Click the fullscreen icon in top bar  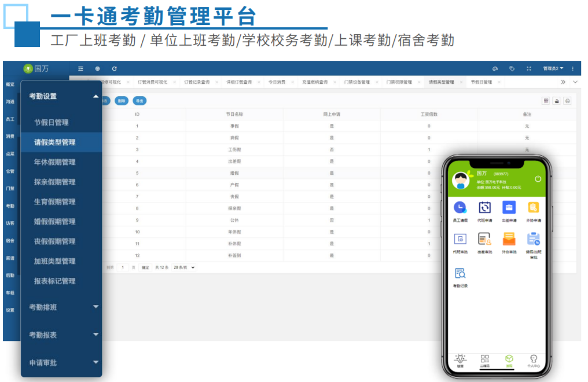click(x=528, y=68)
